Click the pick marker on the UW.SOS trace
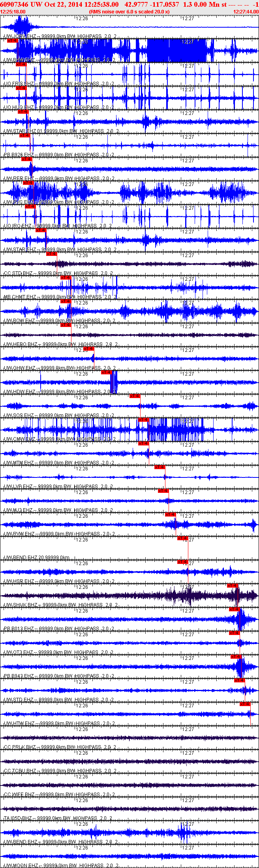Image resolution: width=259 pixels, height=868 pixels. coord(135,396)
